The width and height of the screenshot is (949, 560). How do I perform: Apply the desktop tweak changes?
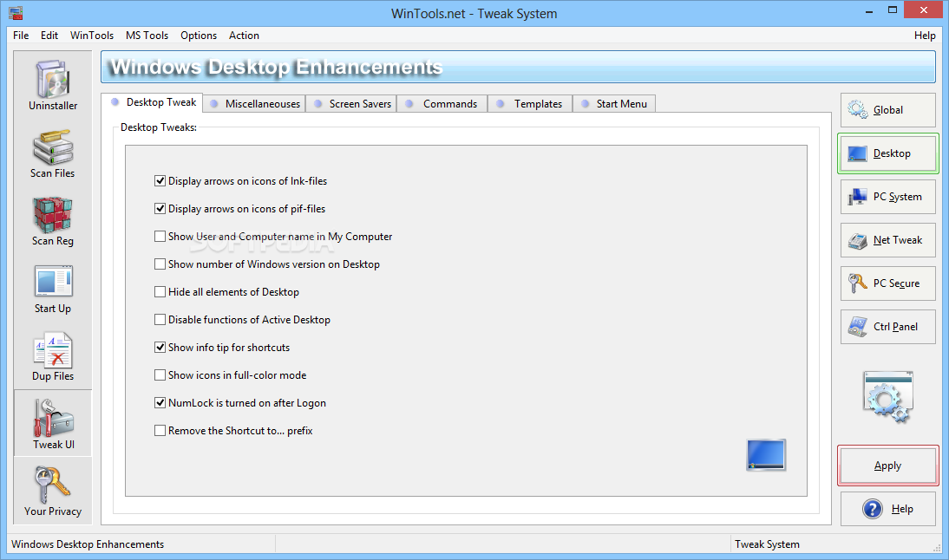[888, 466]
